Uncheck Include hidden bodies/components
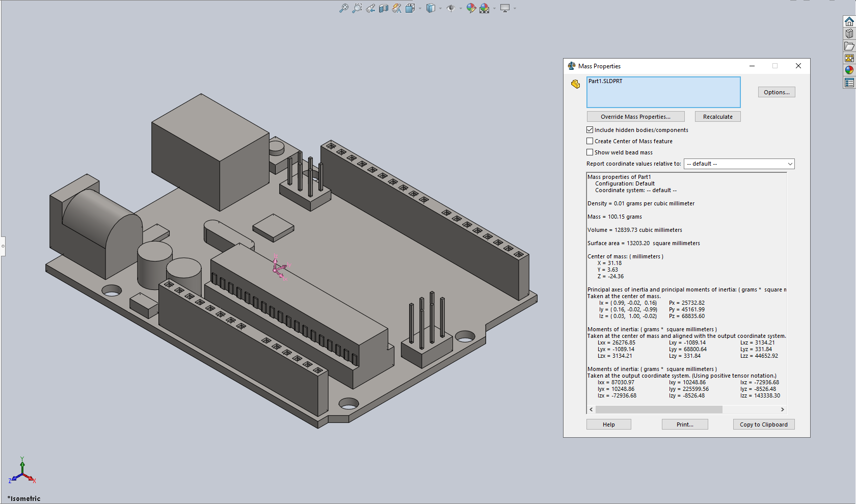This screenshot has width=856, height=504. click(x=590, y=130)
